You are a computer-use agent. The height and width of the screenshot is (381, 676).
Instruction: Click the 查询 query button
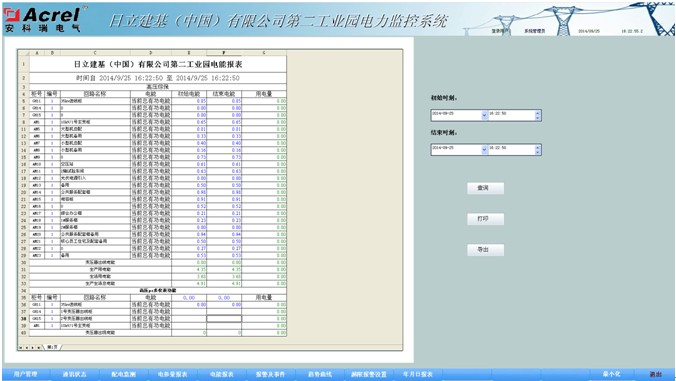point(485,188)
